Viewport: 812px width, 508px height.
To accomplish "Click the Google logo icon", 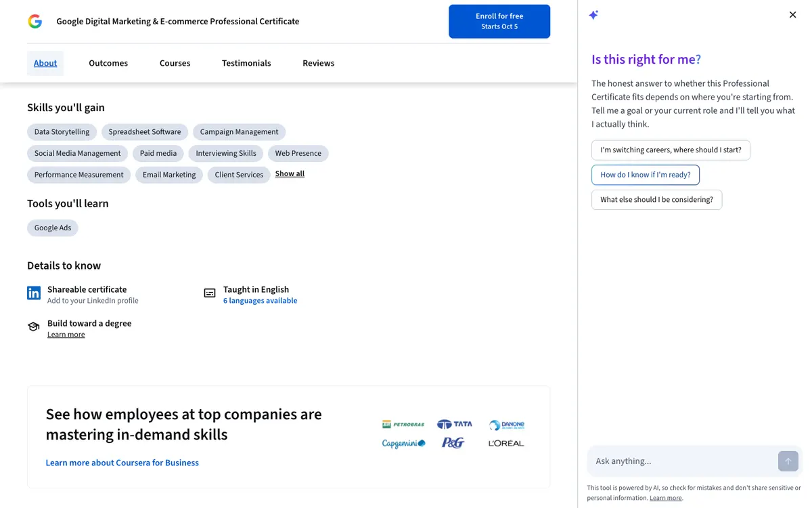I will pyautogui.click(x=35, y=22).
